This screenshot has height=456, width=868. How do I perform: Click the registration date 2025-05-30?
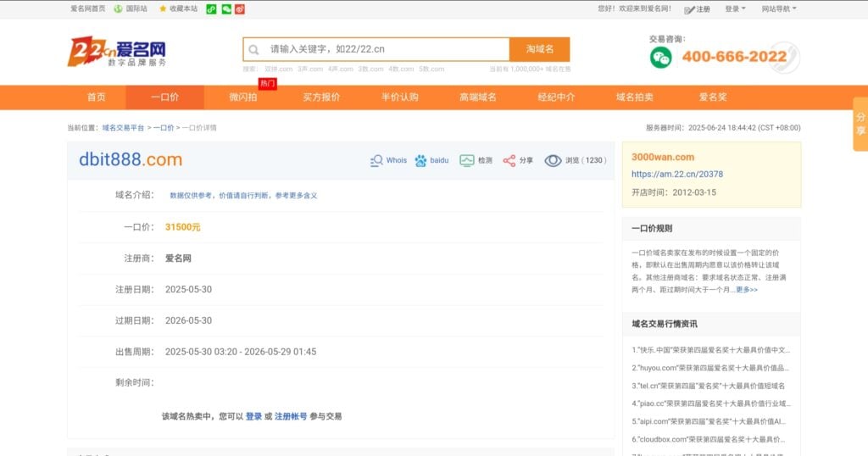tap(188, 289)
